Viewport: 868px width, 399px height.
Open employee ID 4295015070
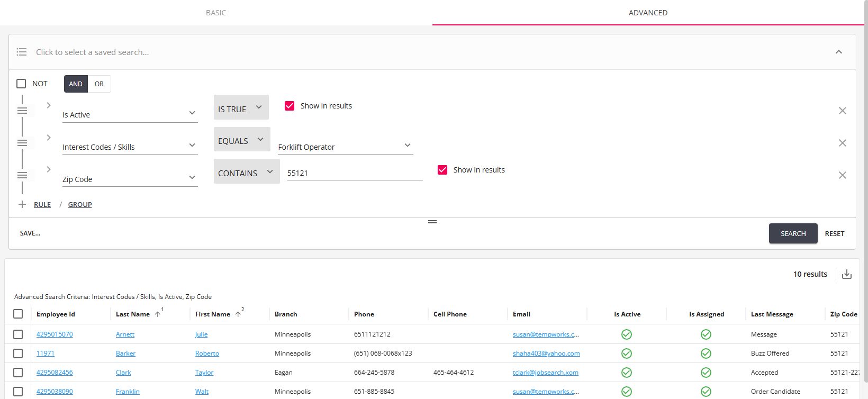click(55, 334)
